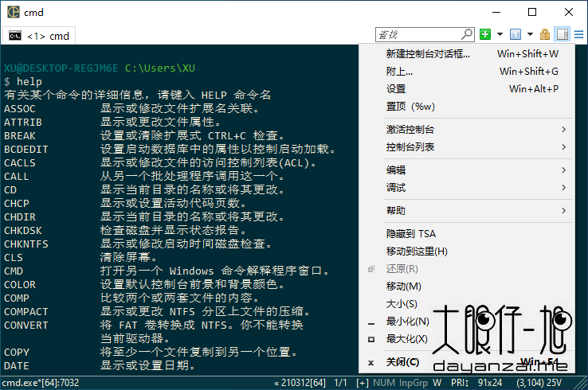
Task: Minimize the ConEmu window from title bar
Action: click(496, 13)
